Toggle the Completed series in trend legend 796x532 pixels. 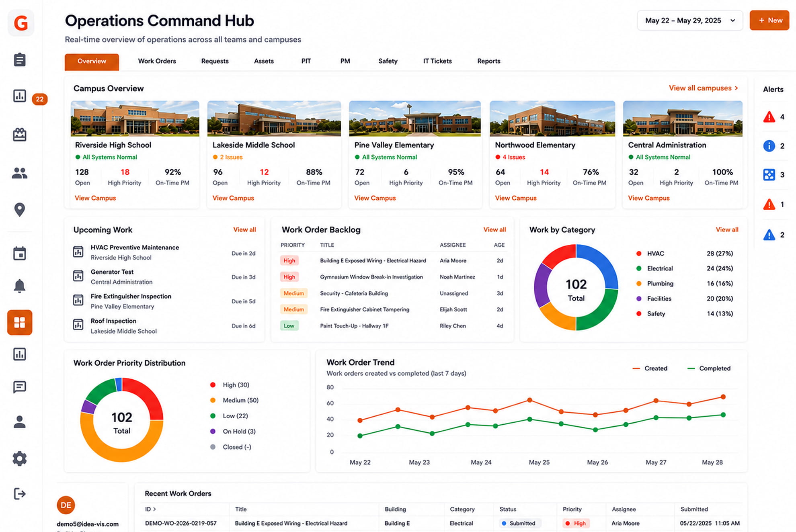709,368
